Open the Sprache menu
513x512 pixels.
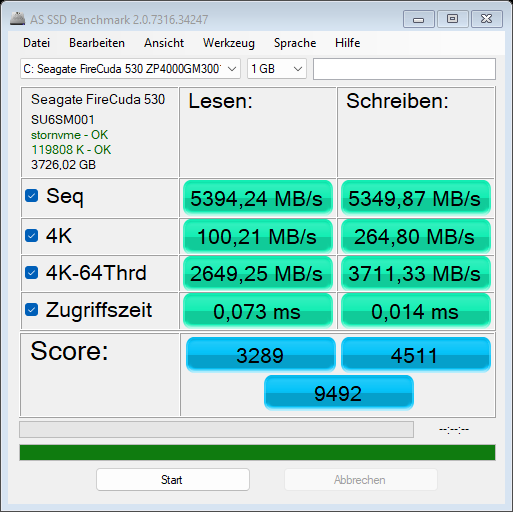click(295, 43)
